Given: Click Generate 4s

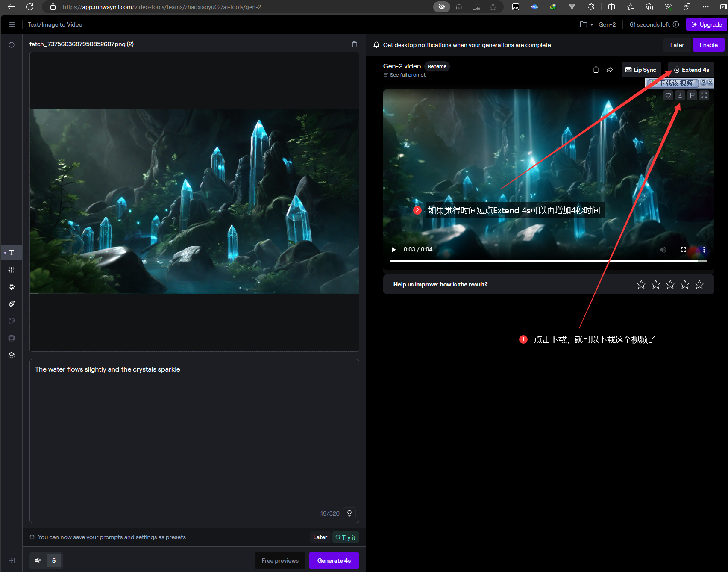Looking at the screenshot, I should coord(334,560).
